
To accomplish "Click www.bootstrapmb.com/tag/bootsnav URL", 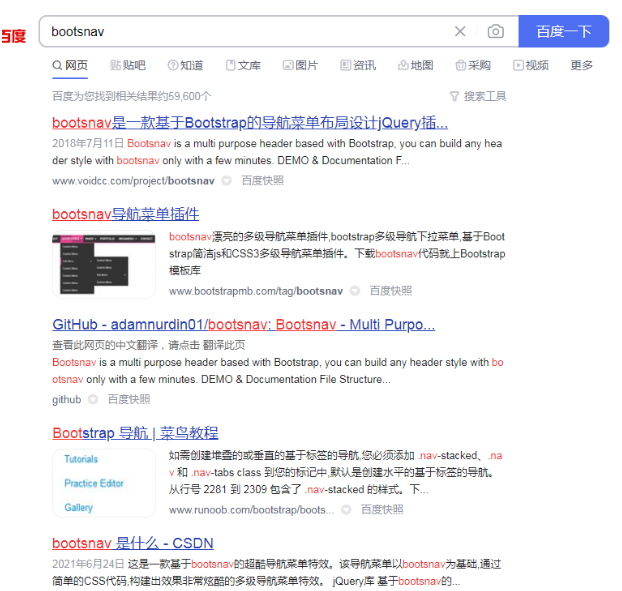I will [x=256, y=291].
